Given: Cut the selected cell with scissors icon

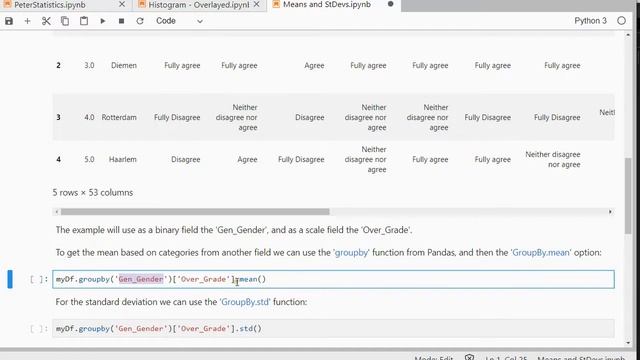Looking at the screenshot, I should tap(46, 21).
